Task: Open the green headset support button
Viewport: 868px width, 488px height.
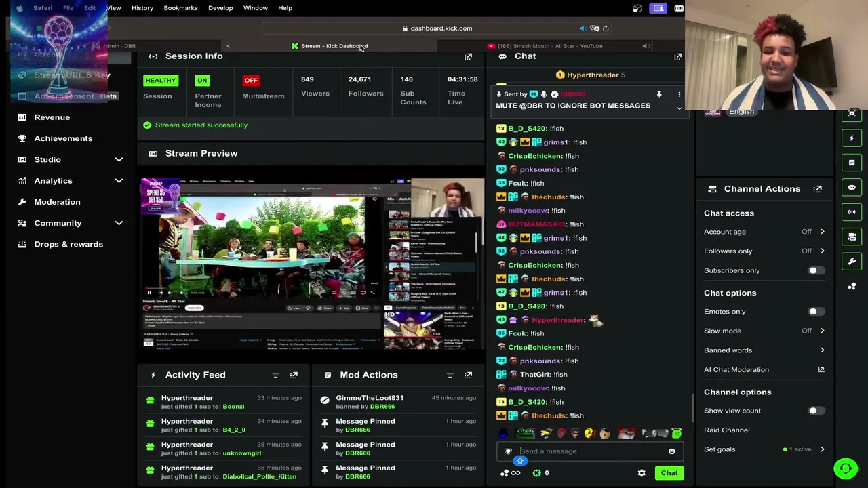Action: point(846,468)
